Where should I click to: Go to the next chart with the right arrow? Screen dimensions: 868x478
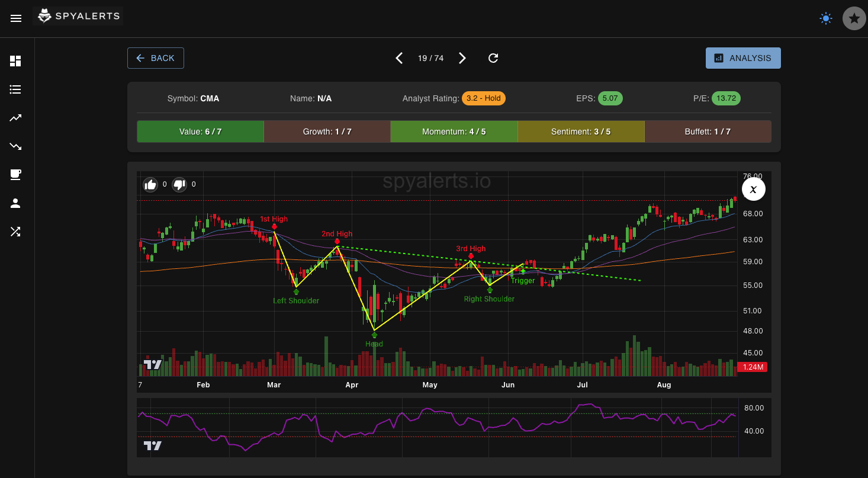click(462, 58)
